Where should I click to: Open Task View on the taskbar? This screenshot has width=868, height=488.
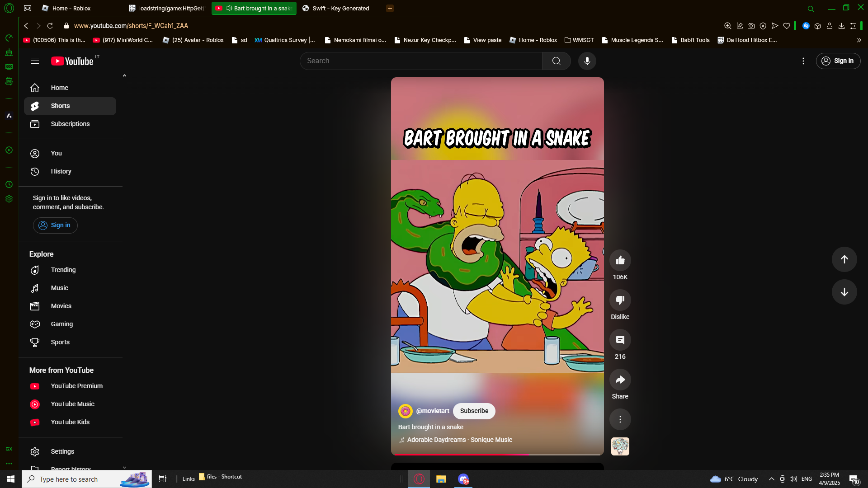pyautogui.click(x=163, y=479)
